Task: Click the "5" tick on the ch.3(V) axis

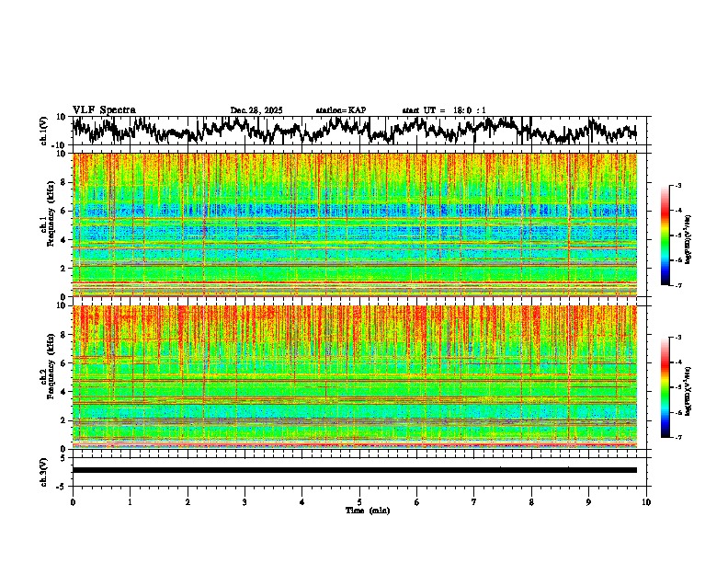Action: click(63, 458)
